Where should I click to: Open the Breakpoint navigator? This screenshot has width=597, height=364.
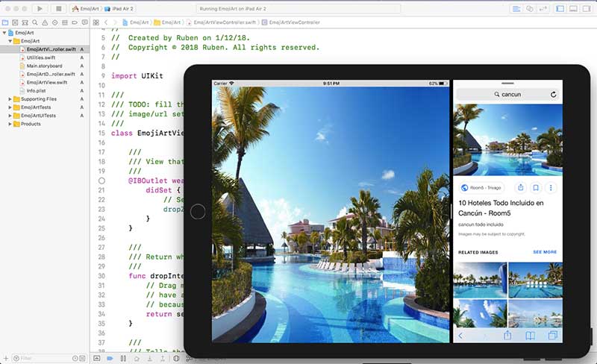(75, 22)
